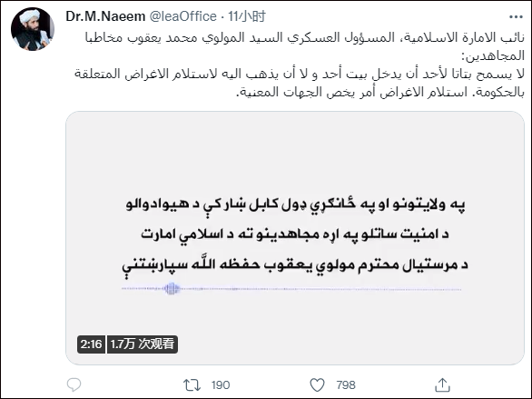Open the Dr.M.Naeem display name link
The height and width of the screenshot is (399, 532).
coord(105,16)
